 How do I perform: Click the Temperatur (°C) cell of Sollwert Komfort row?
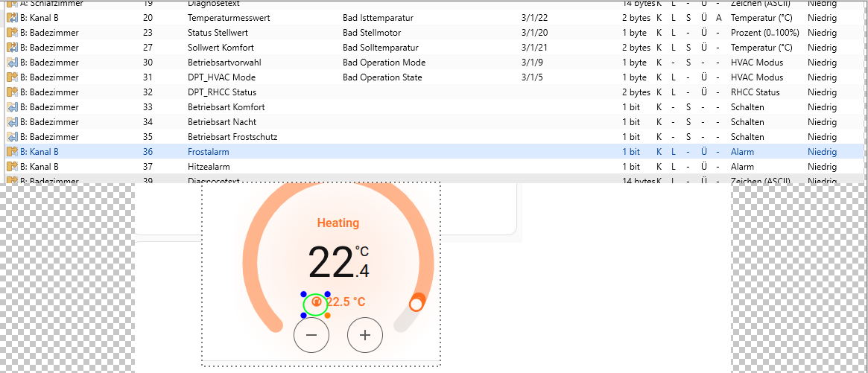tap(761, 48)
